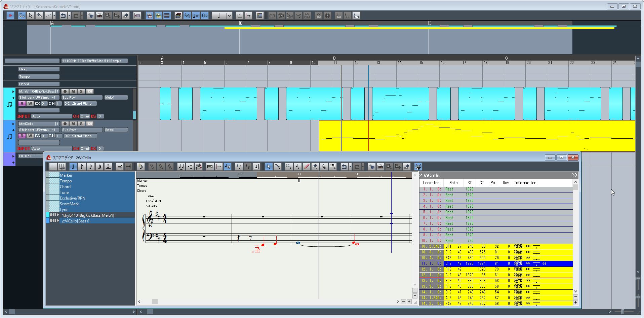The width and height of the screenshot is (644, 318).
Task: Solo the hyb1104BigKickBass track
Action: point(81,92)
